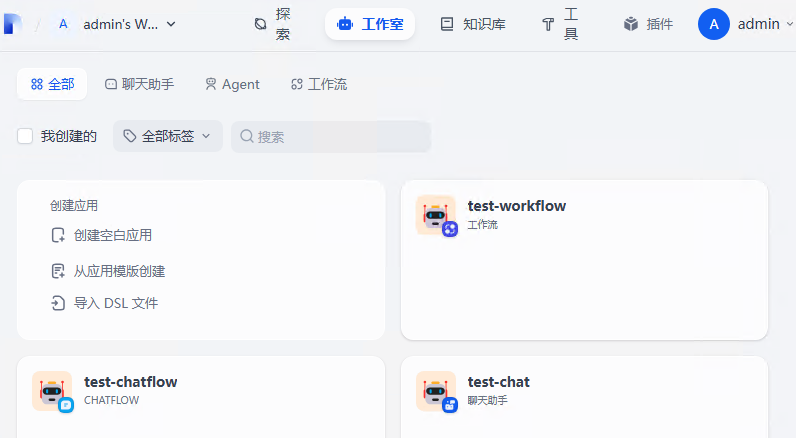
Task: Click the workflow icon beside 工作流
Action: click(296, 84)
